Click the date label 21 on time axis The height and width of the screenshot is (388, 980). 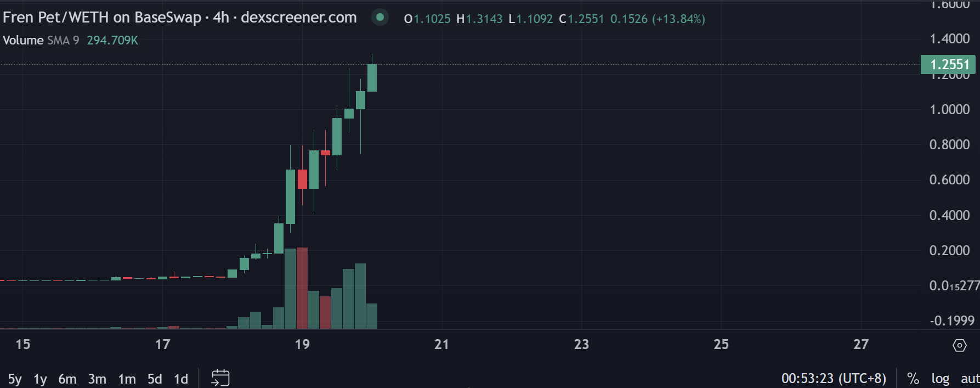tap(441, 344)
